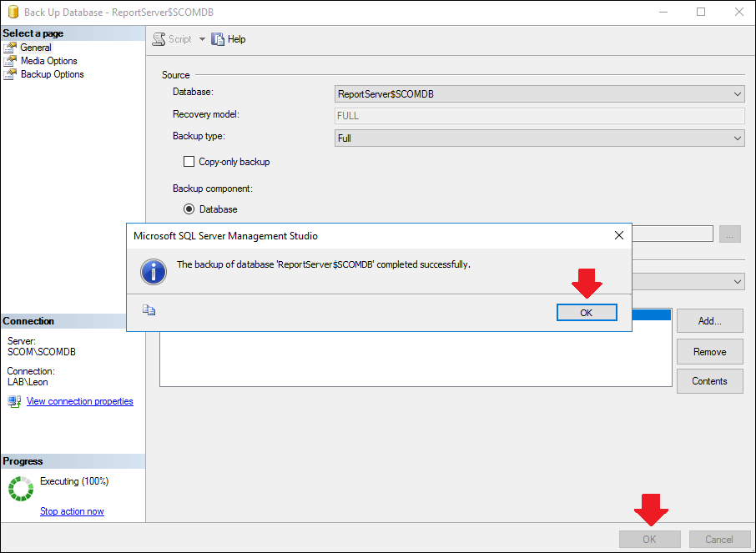
Task: Open the partially hidden dropdown behind the message box
Action: pos(688,282)
